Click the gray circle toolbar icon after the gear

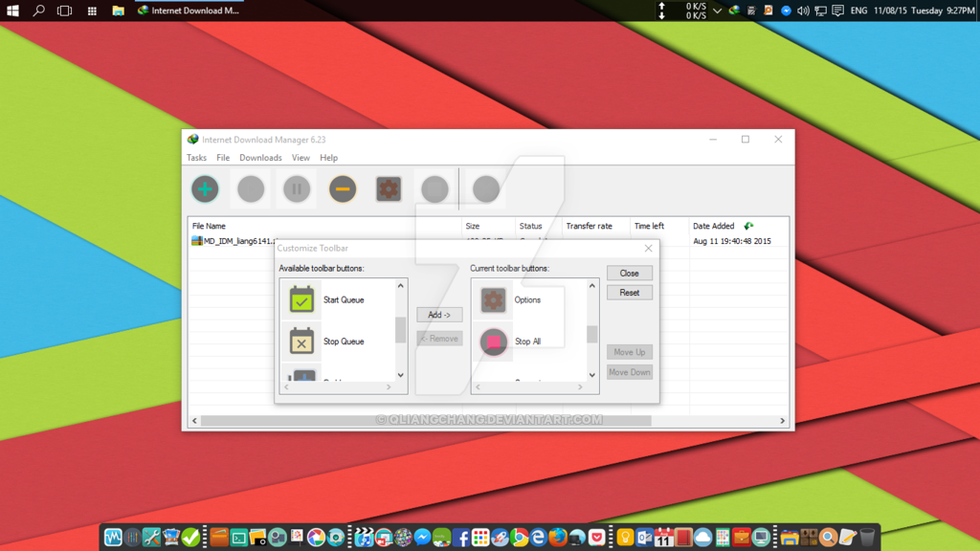[434, 188]
